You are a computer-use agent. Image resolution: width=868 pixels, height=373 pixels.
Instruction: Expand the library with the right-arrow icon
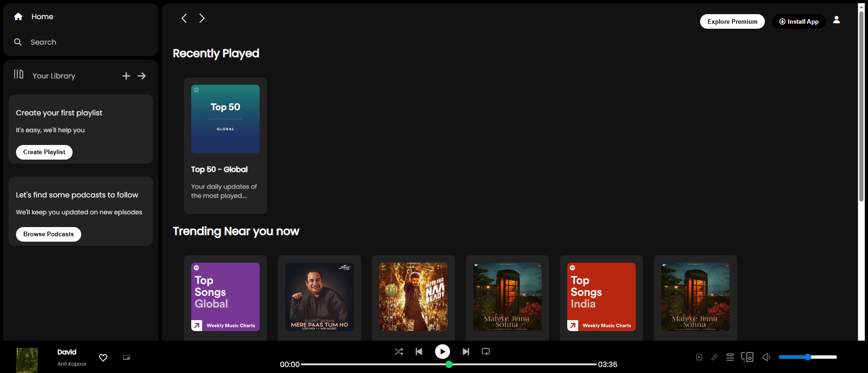click(142, 76)
